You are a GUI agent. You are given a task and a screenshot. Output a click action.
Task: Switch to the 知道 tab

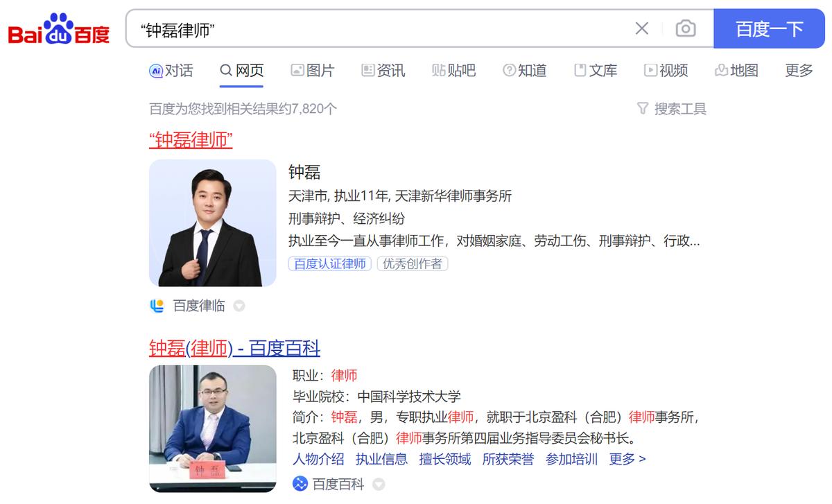click(x=526, y=70)
